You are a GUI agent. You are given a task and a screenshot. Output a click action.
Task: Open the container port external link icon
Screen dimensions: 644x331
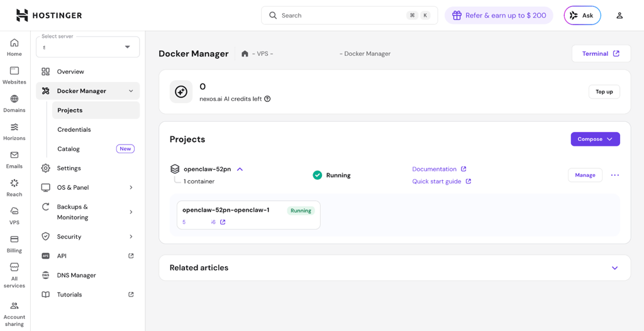(223, 222)
